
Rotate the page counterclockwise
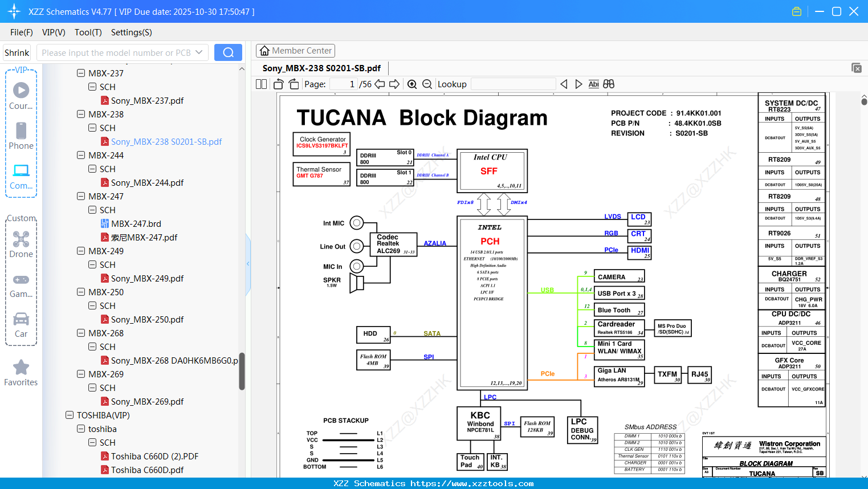pos(278,84)
